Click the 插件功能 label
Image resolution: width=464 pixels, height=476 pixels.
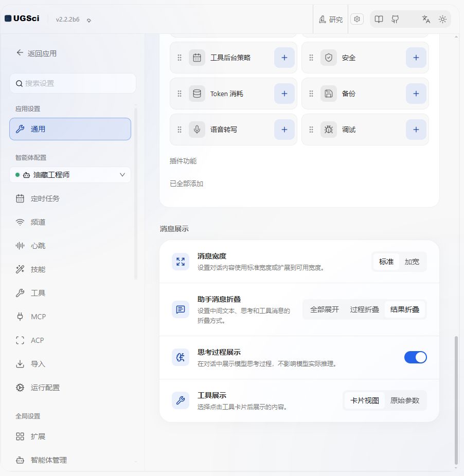pos(183,161)
